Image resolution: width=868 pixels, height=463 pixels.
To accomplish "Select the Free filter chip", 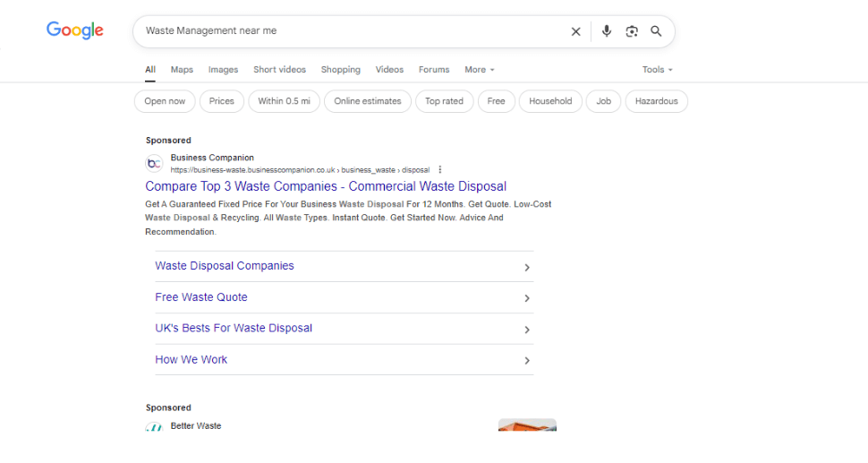I will tap(496, 101).
